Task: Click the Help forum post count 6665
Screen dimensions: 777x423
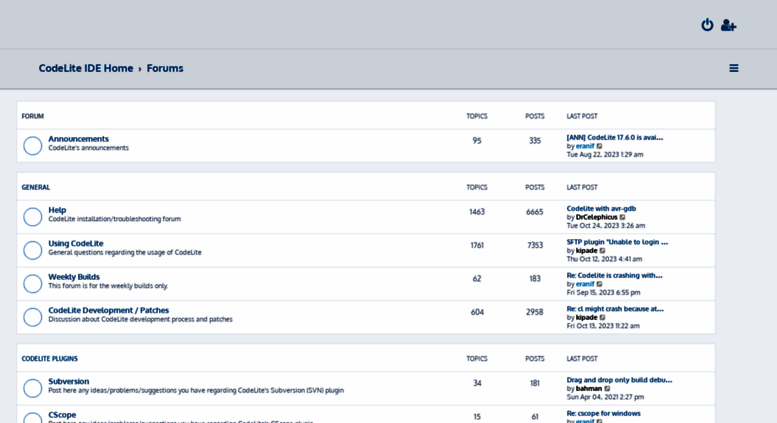Action: [x=534, y=212]
